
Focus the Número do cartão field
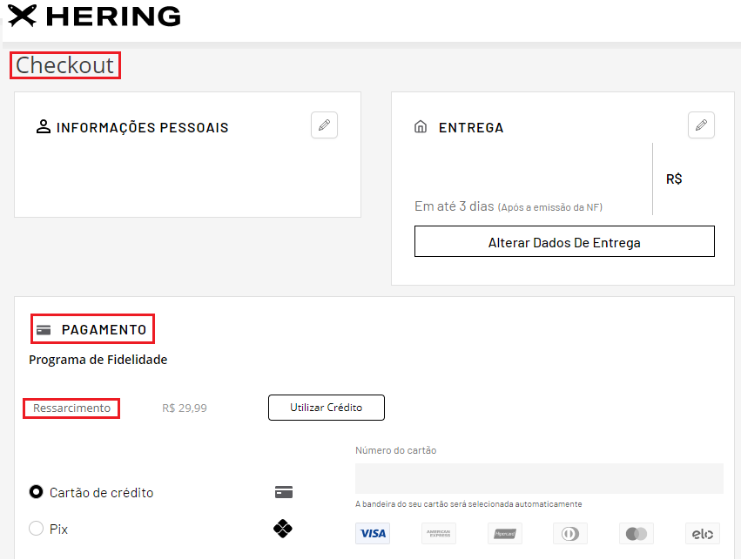coord(539,479)
